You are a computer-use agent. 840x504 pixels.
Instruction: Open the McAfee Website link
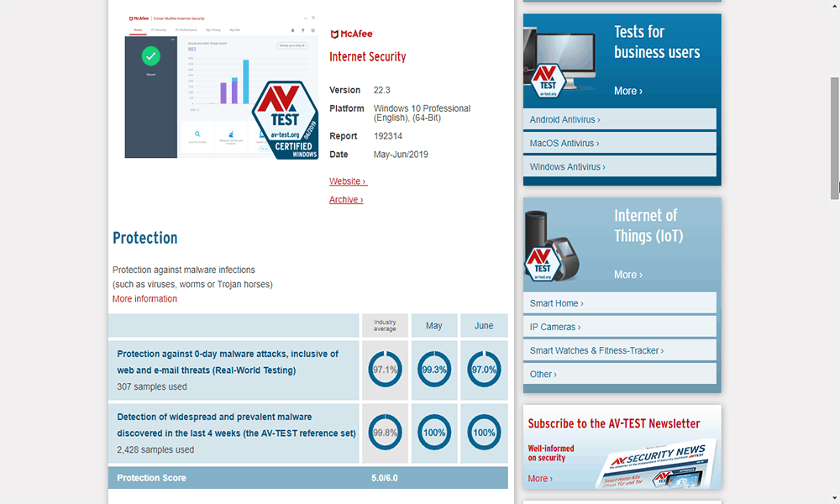[349, 181]
